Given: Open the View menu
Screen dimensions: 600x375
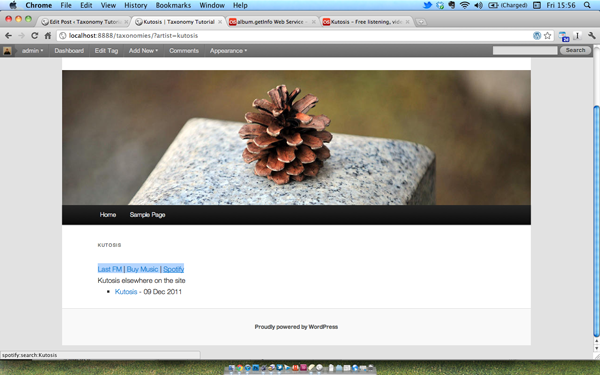Looking at the screenshot, I should click(x=108, y=5).
